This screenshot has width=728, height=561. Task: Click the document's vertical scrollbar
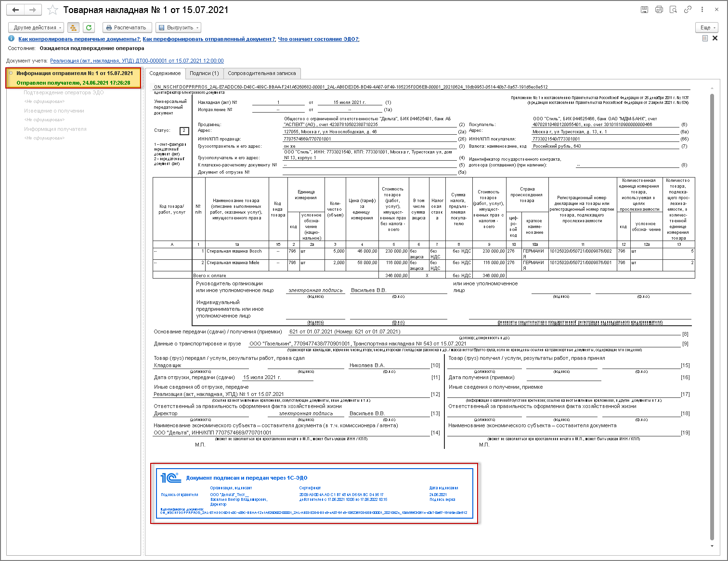pyautogui.click(x=712, y=316)
